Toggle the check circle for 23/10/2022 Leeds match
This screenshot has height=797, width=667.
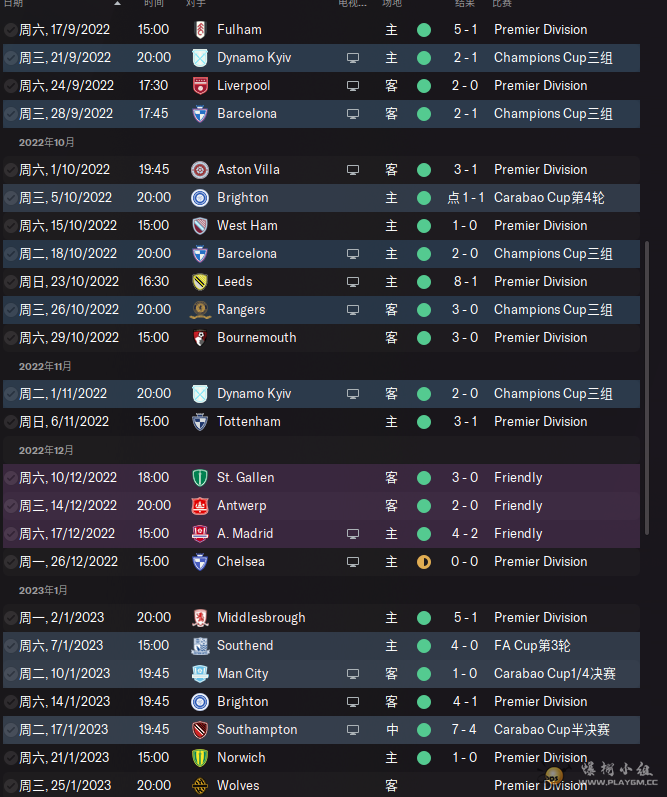(10, 282)
